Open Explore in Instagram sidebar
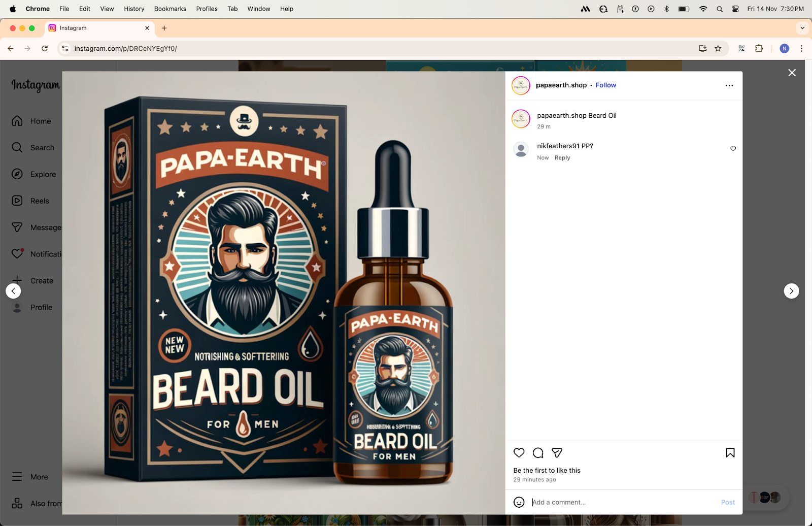 (x=34, y=174)
